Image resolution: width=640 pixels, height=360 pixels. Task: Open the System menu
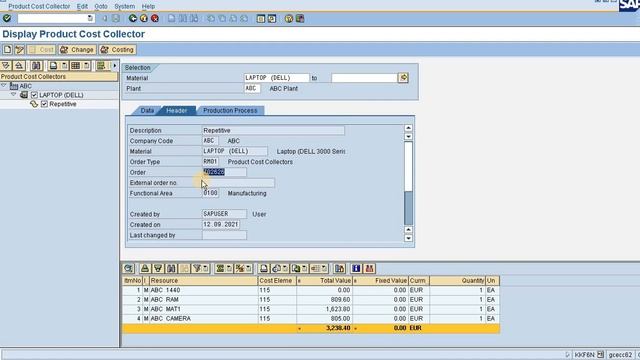coord(124,7)
